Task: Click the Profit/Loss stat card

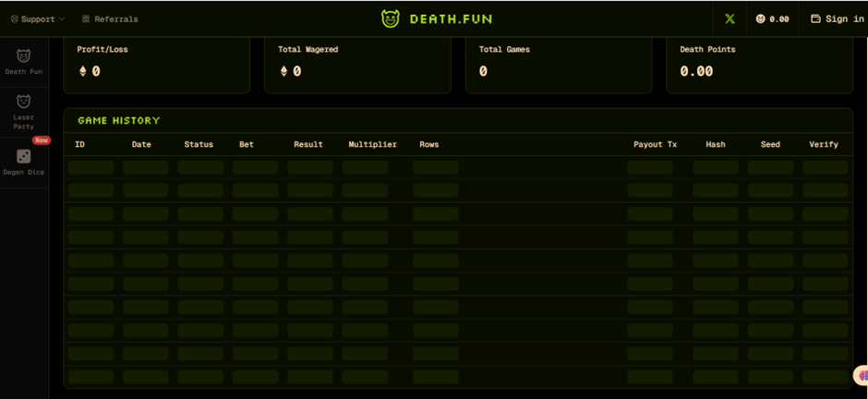Action: (x=157, y=66)
